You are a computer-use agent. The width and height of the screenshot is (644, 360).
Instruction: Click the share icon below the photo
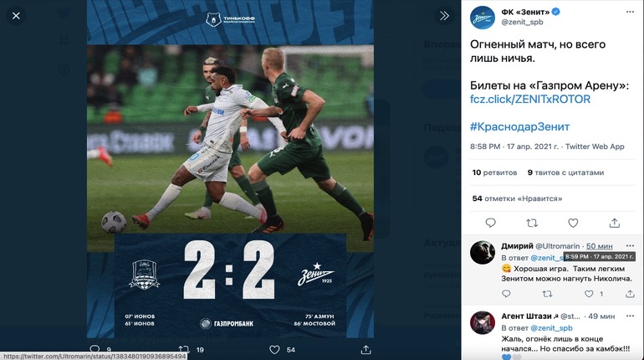366,350
